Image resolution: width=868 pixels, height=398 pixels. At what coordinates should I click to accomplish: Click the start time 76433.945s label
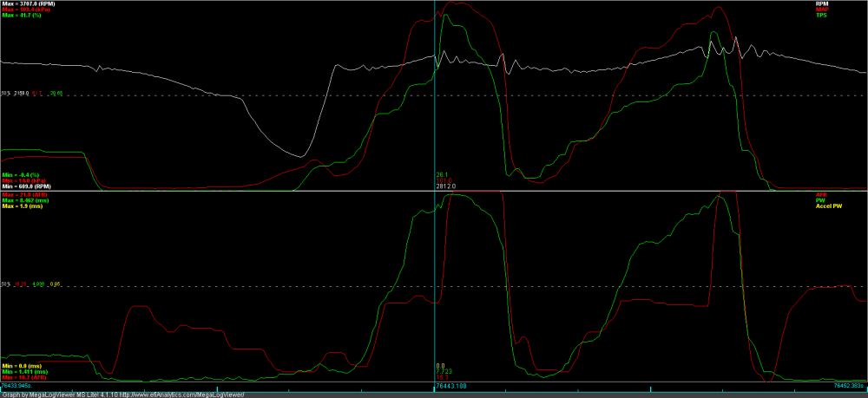[16, 385]
